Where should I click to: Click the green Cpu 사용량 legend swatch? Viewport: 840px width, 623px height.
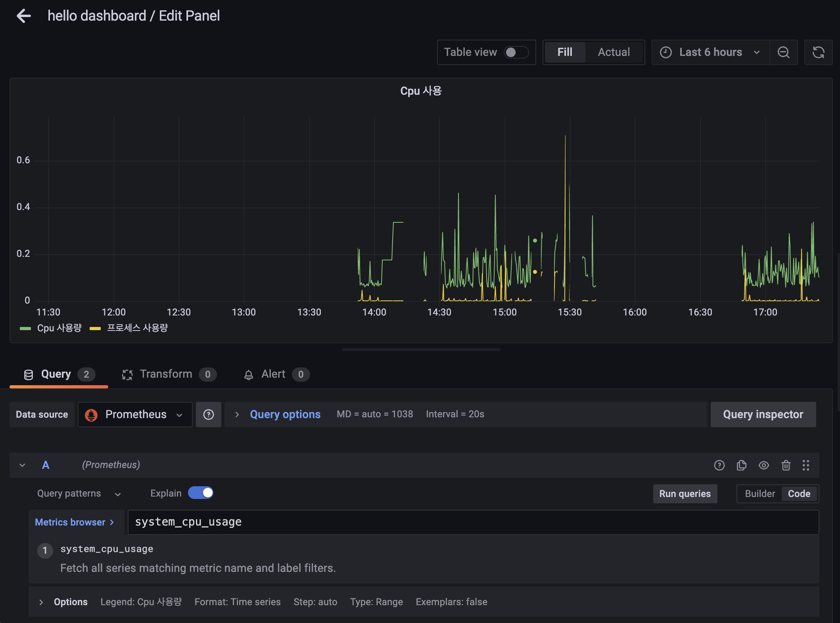[25, 328]
